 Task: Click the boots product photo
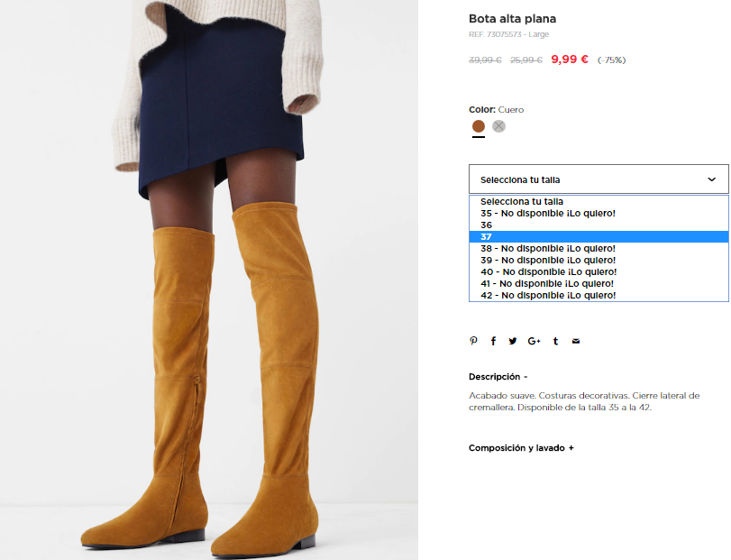point(209,280)
